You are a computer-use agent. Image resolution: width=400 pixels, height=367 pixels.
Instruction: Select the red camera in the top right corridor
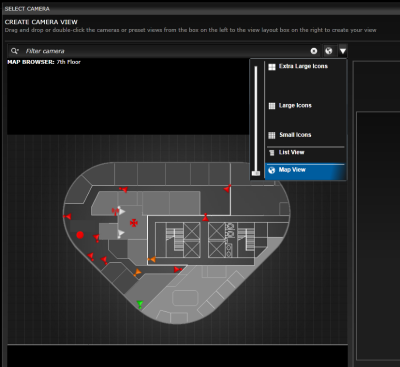click(x=228, y=189)
